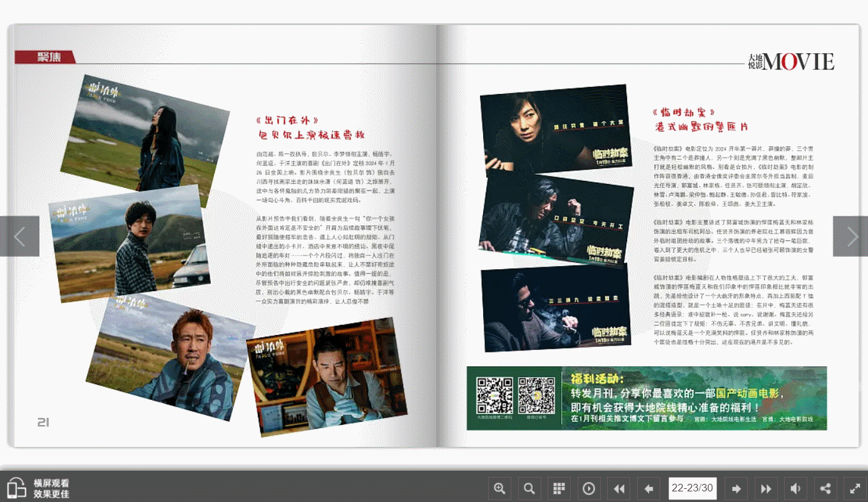The image size is (868, 502).
Task: Flip to previous spread with left side arrow
Action: 19,236
